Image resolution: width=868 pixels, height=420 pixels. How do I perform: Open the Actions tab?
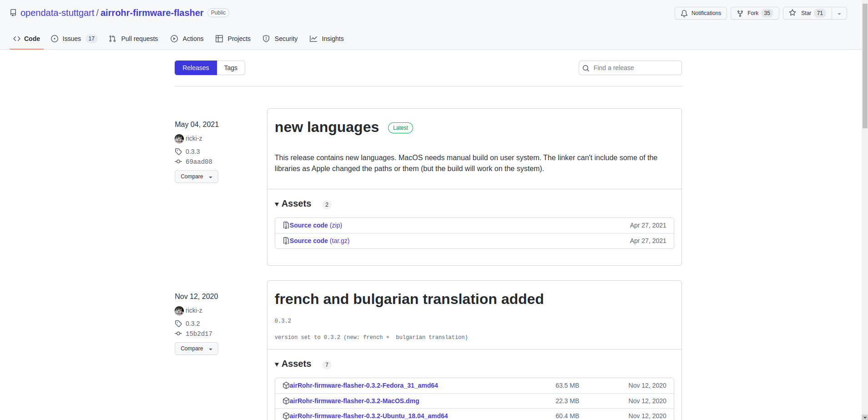coord(187,39)
